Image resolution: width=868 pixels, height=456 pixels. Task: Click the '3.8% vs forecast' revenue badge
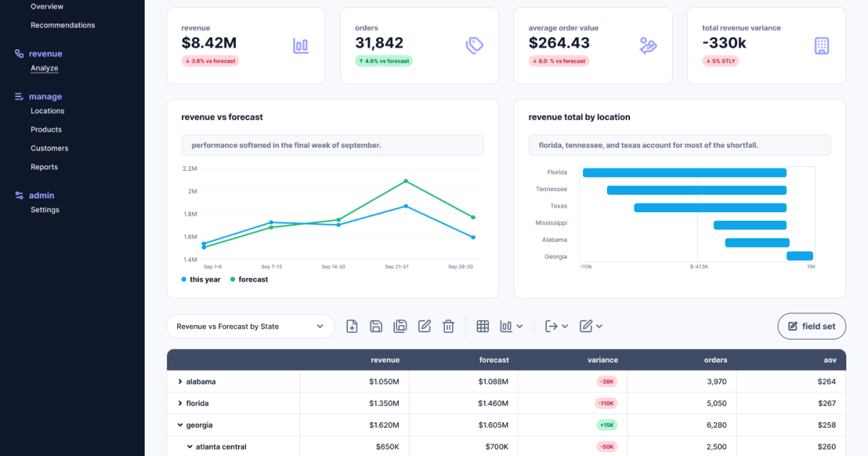coord(210,61)
